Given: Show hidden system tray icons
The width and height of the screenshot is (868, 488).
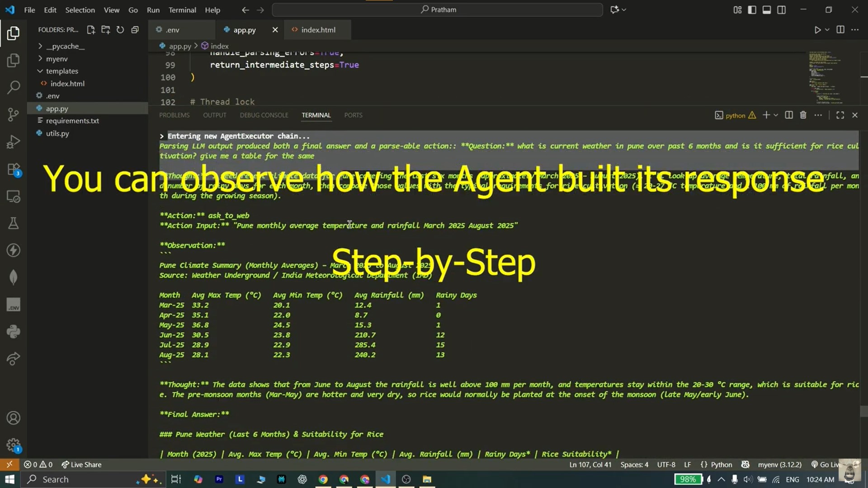Looking at the screenshot, I should 721,479.
